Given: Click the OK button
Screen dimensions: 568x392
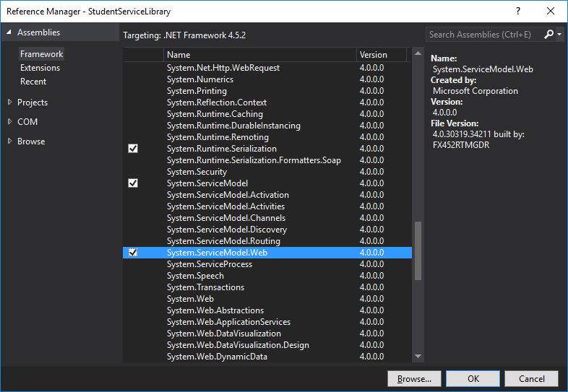Looking at the screenshot, I should (x=473, y=378).
